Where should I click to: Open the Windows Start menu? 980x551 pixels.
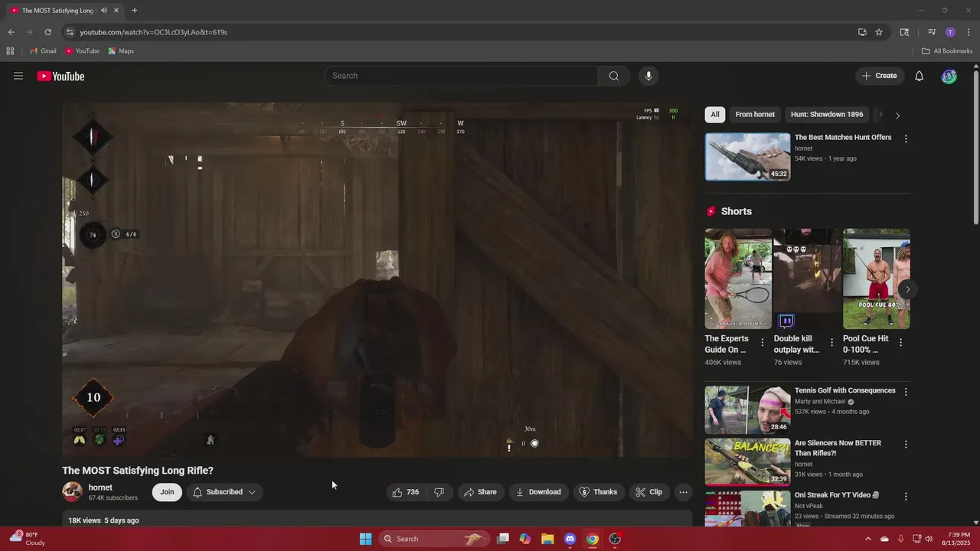[366, 539]
